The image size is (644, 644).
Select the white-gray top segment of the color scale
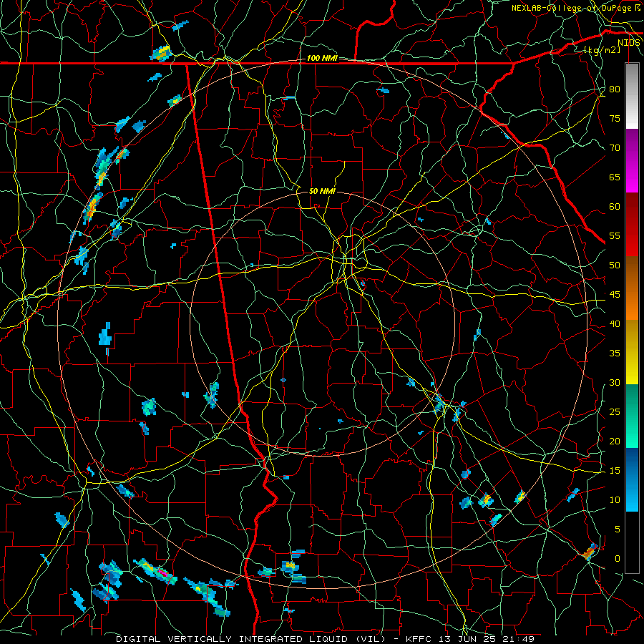[x=632, y=96]
